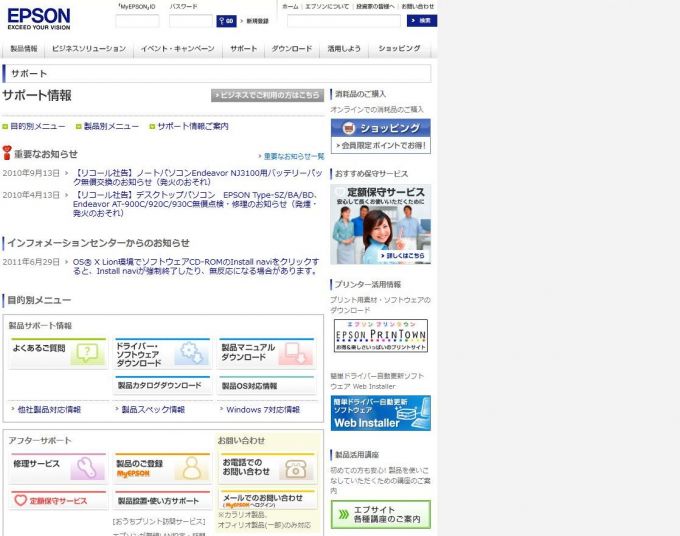Open the イベント・キャンペーン menu tab
Image resolution: width=680 pixels, height=536 pixels.
177,49
